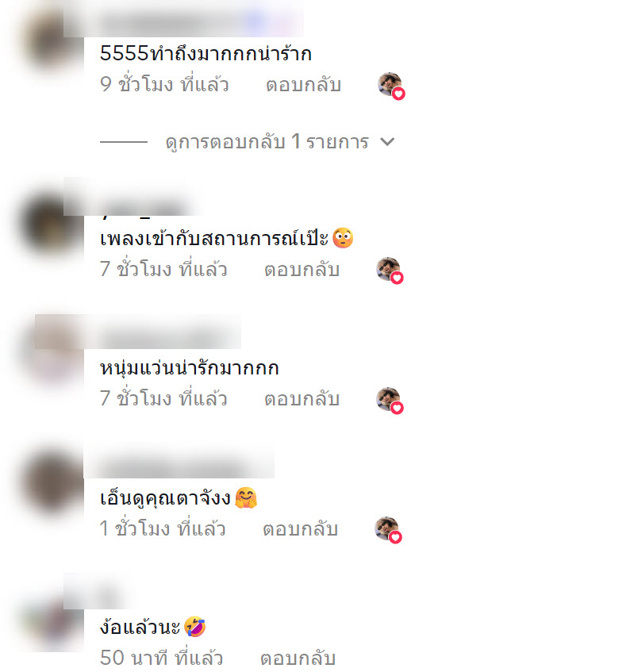This screenshot has height=672, width=634.
Task: Click creator-liked badge on หนุ่มแว่นน่ารัก comment
Action: coord(390,401)
